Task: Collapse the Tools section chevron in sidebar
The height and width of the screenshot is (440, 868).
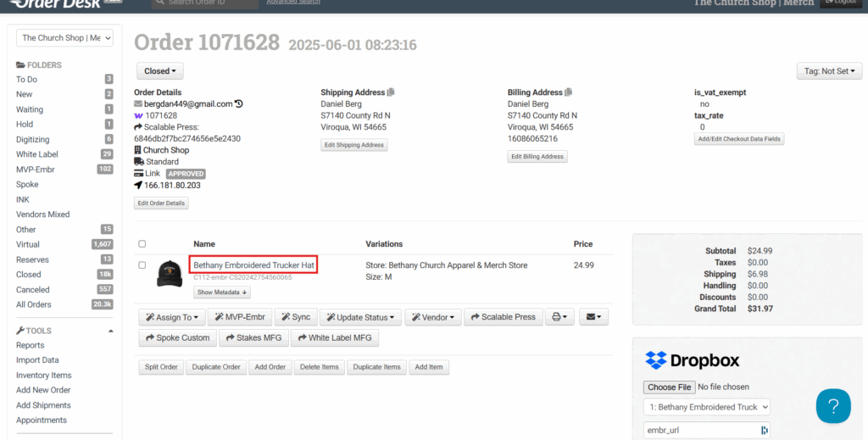Action: point(110,331)
